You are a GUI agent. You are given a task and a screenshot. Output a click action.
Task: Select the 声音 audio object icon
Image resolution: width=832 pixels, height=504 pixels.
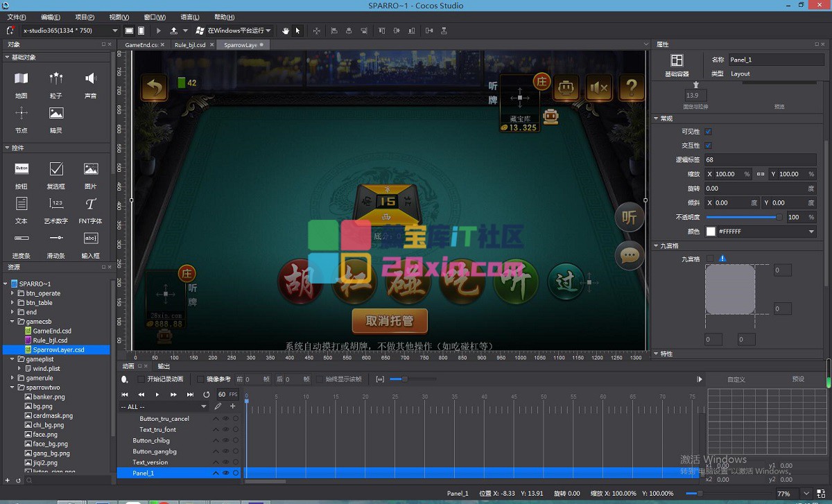pyautogui.click(x=91, y=78)
